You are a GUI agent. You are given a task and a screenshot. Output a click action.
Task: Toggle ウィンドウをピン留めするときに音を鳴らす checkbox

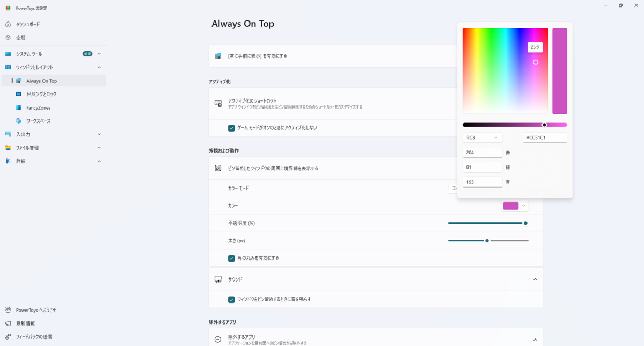click(x=231, y=299)
